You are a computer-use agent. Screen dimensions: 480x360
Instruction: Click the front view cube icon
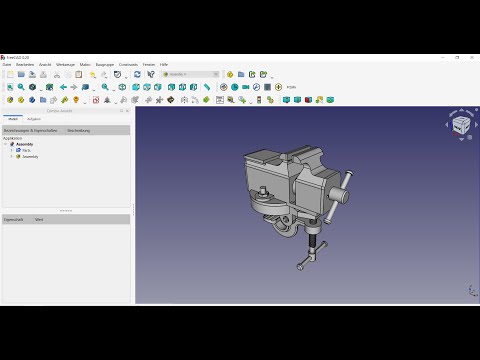[136, 87]
